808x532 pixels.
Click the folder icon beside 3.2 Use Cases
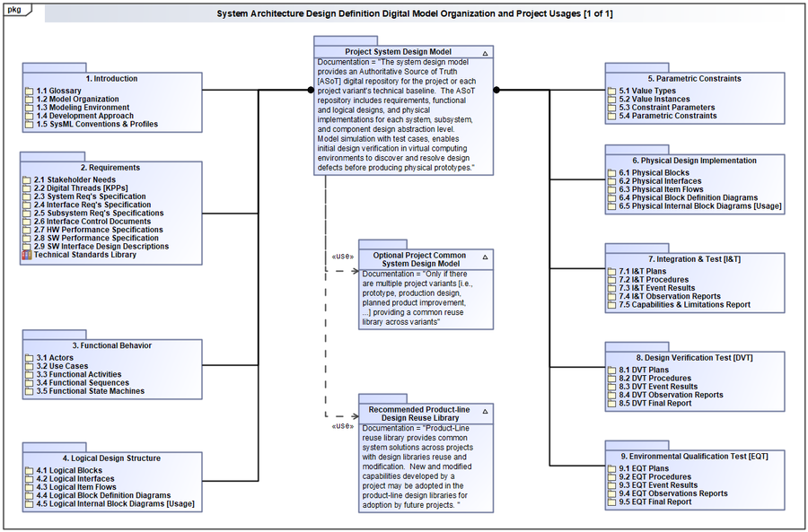29,367
